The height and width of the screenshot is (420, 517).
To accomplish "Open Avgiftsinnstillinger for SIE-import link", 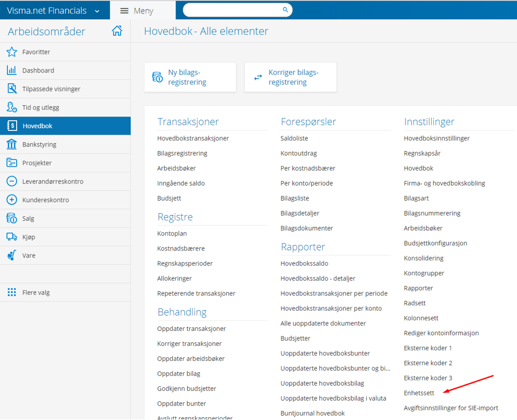I will coord(450,408).
